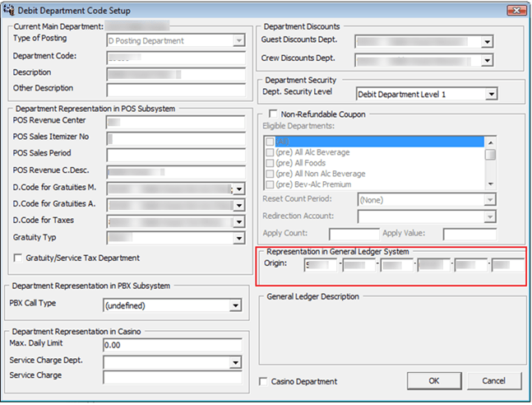
Task: Click the POS Revenue C.Desc. field
Action: click(176, 172)
